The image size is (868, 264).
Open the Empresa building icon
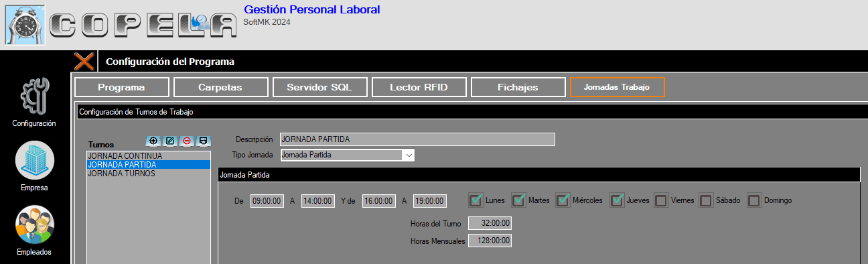(34, 161)
